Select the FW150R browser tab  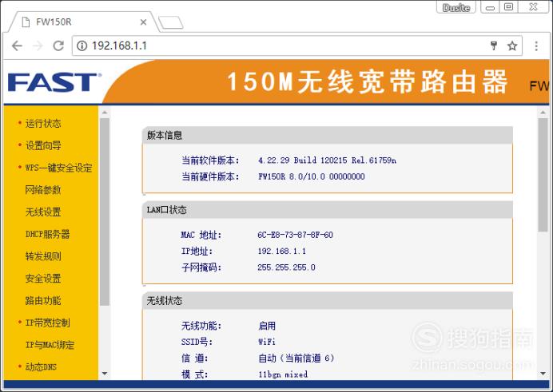83,22
